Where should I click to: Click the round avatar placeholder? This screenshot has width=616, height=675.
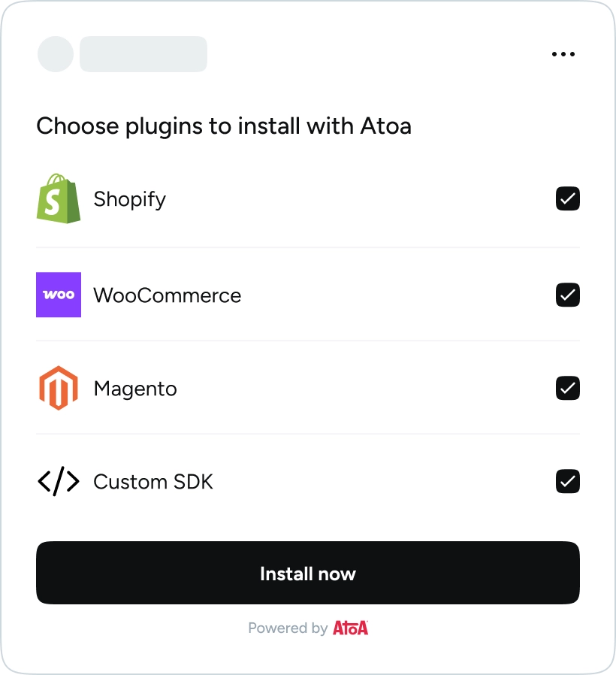[55, 54]
